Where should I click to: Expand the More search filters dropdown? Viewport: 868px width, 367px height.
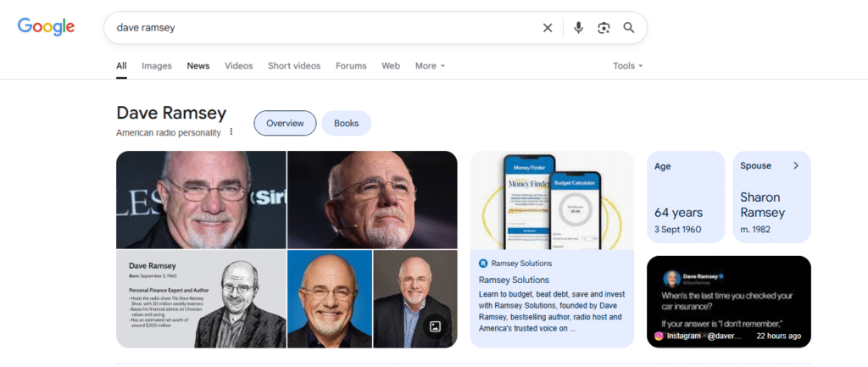click(x=430, y=66)
